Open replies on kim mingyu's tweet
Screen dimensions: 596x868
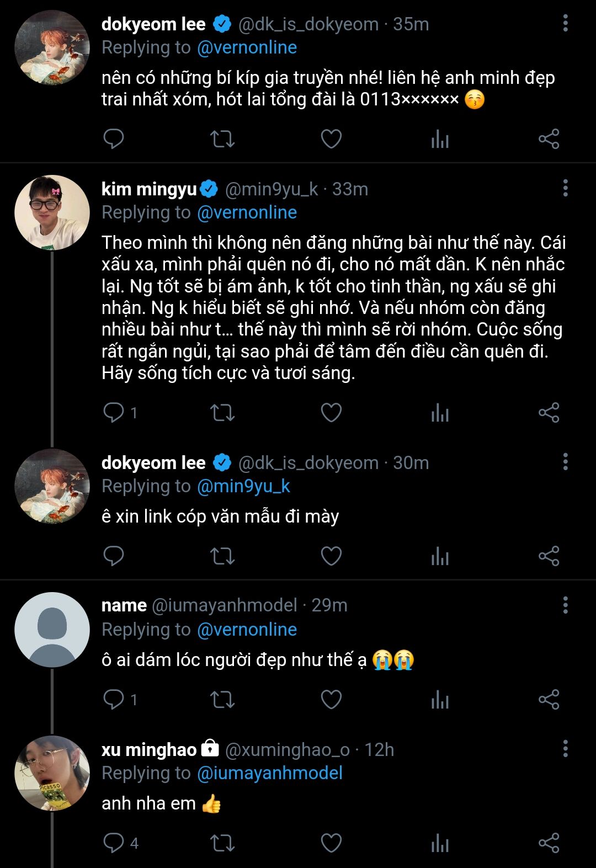coord(114,413)
